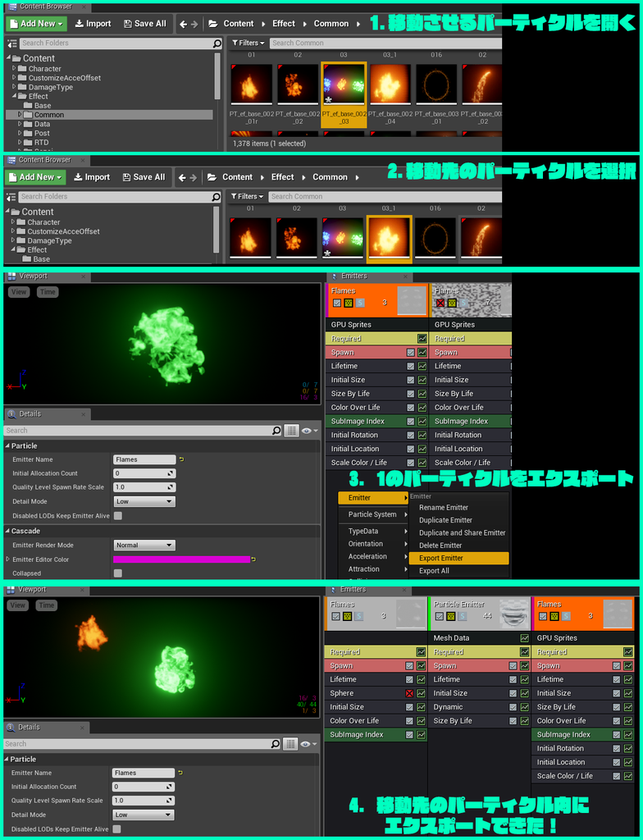
Task: Open the Filters dropdown in the top Content Browser
Action: (x=248, y=43)
